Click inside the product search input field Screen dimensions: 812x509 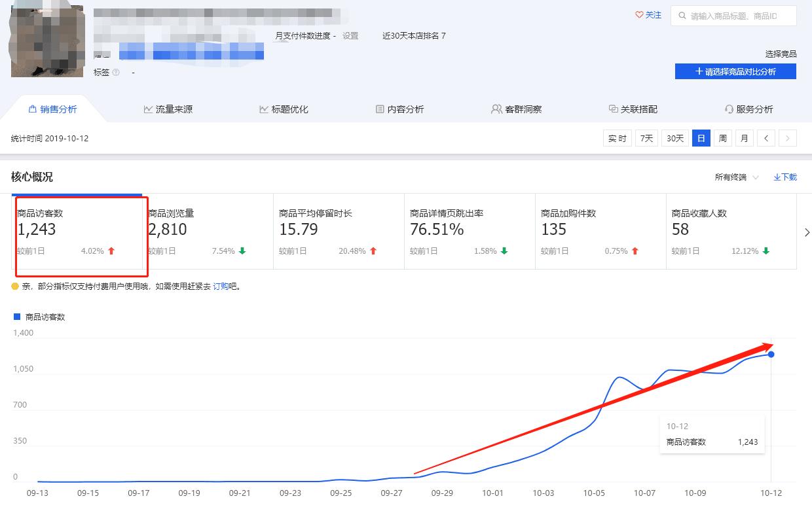coord(733,16)
